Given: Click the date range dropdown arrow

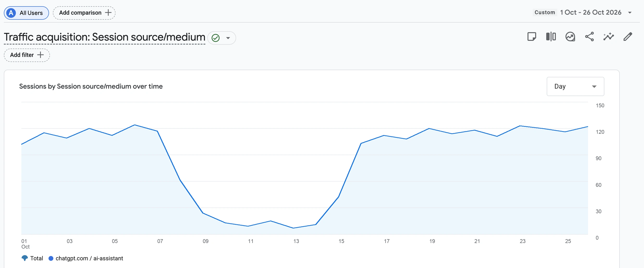Looking at the screenshot, I should click(630, 13).
